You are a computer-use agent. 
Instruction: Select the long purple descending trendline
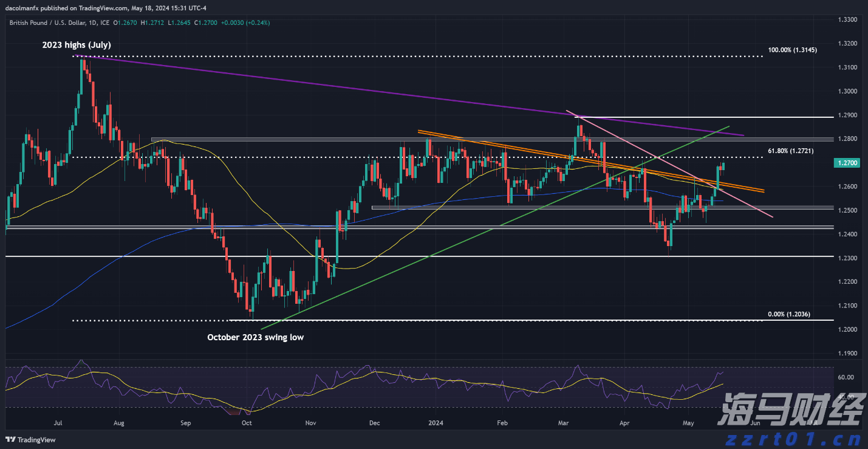pyautogui.click(x=364, y=91)
